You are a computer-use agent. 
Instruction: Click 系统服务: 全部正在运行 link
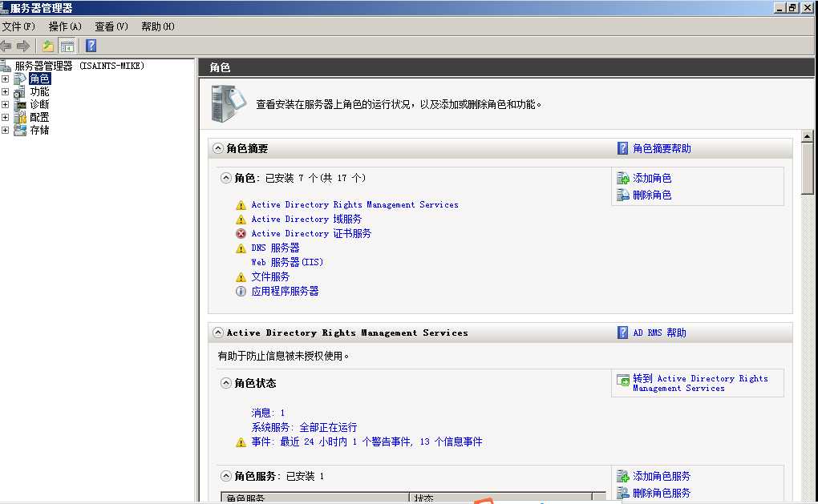coord(304,427)
